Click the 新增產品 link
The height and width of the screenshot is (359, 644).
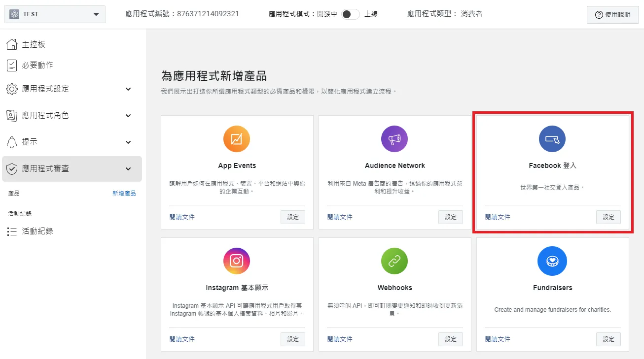pos(124,194)
